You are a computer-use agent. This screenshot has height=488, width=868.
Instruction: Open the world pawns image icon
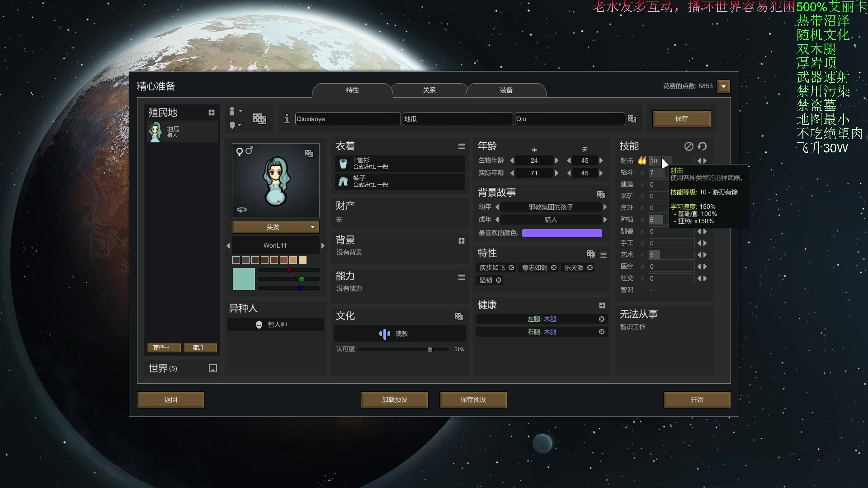tap(213, 368)
